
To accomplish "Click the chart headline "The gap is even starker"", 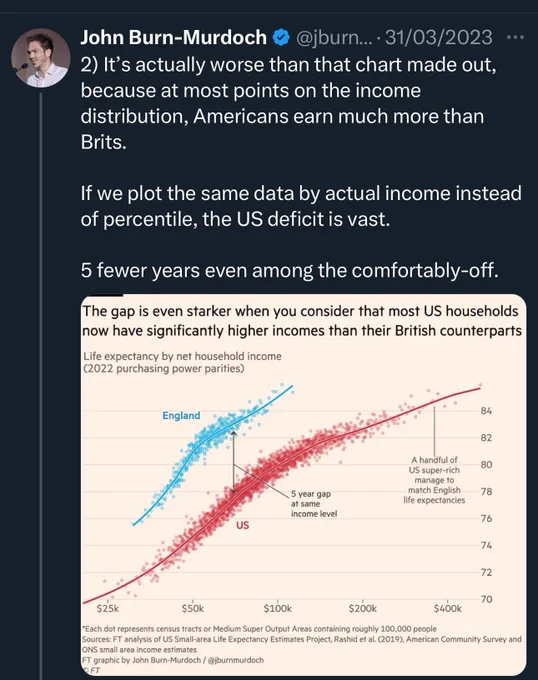I will [x=302, y=321].
